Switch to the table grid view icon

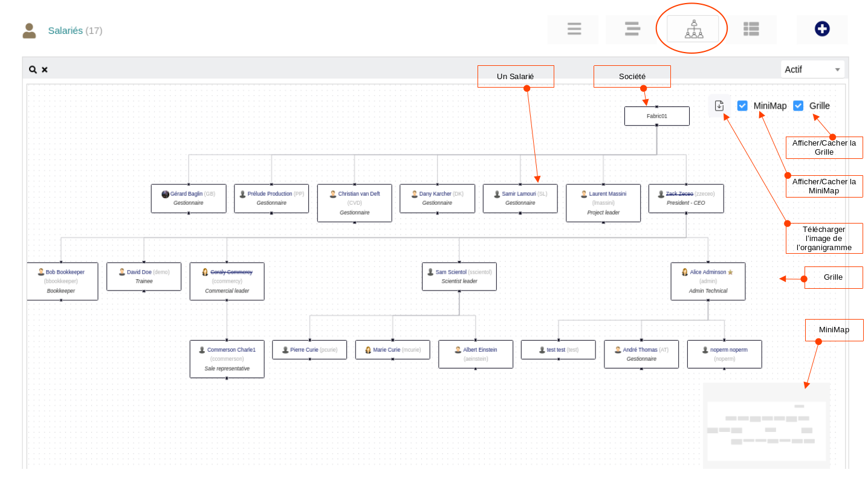[x=751, y=29]
